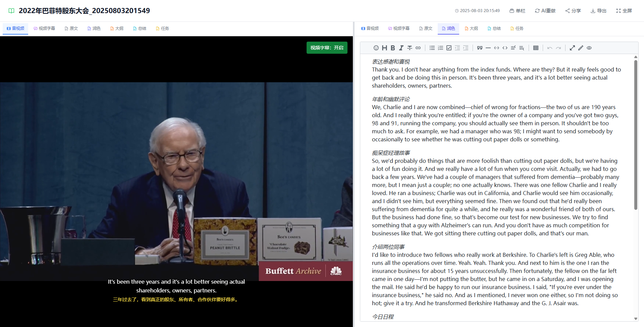
Task: Insert an emoji from the editor toolbar
Action: [x=376, y=48]
